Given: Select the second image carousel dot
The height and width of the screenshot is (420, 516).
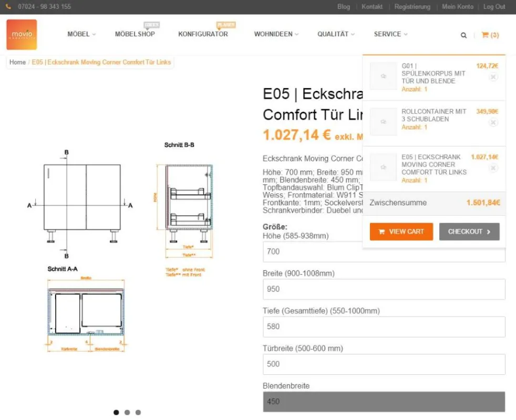Looking at the screenshot, I should coord(127,413).
